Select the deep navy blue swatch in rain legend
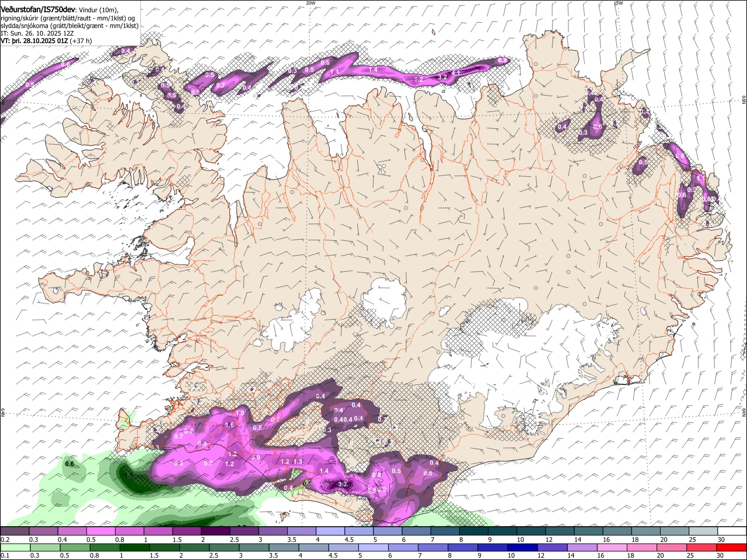The width and height of the screenshot is (747, 560). (521, 547)
